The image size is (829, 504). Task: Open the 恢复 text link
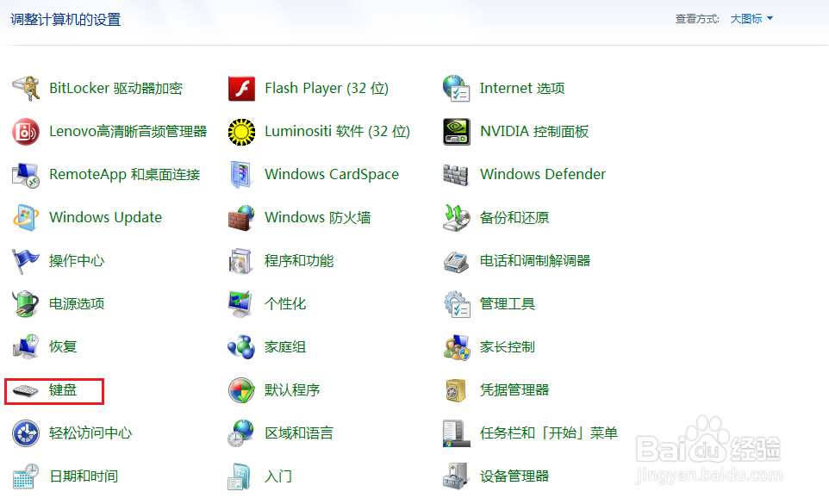point(63,347)
